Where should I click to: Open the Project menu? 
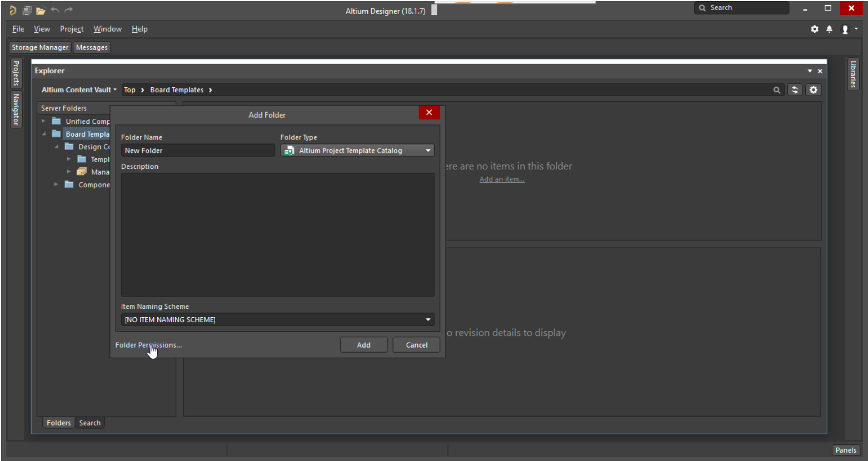pyautogui.click(x=72, y=29)
